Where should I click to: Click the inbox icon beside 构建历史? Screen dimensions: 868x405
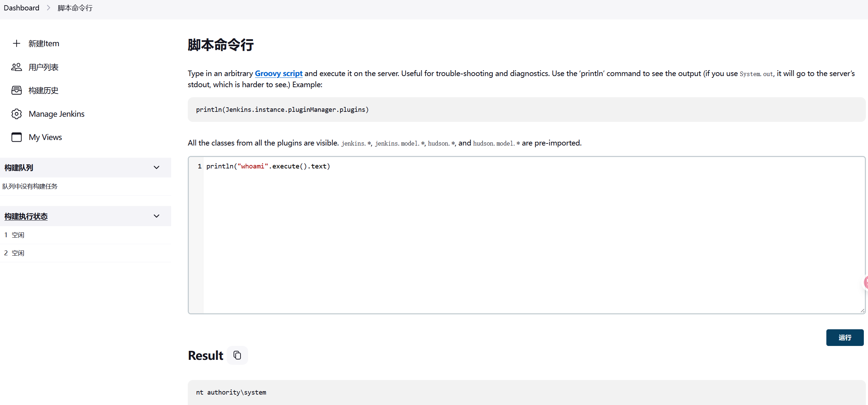point(16,90)
